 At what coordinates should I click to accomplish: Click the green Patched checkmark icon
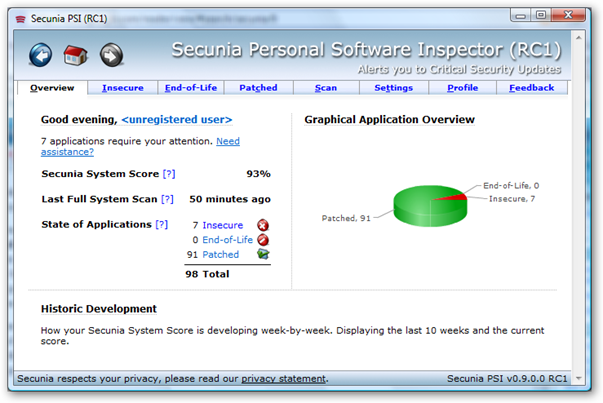point(263,254)
